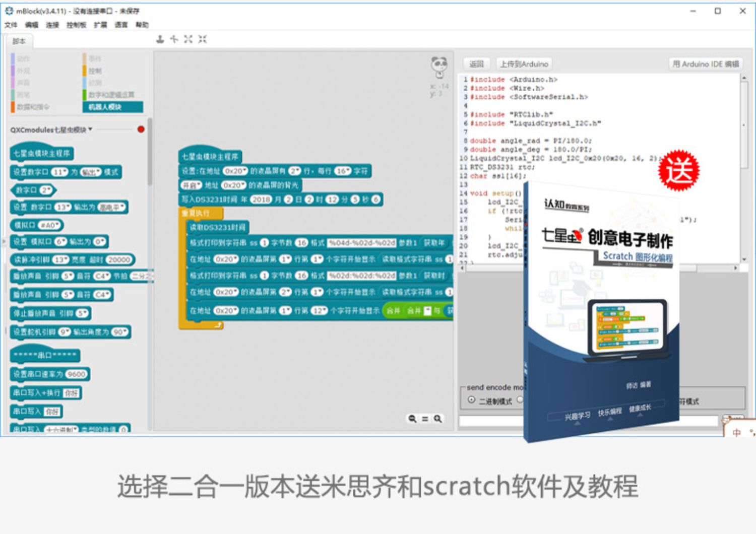The width and height of the screenshot is (756, 534).
Task: Reset script zoom with equals icon
Action: pyautogui.click(x=425, y=419)
